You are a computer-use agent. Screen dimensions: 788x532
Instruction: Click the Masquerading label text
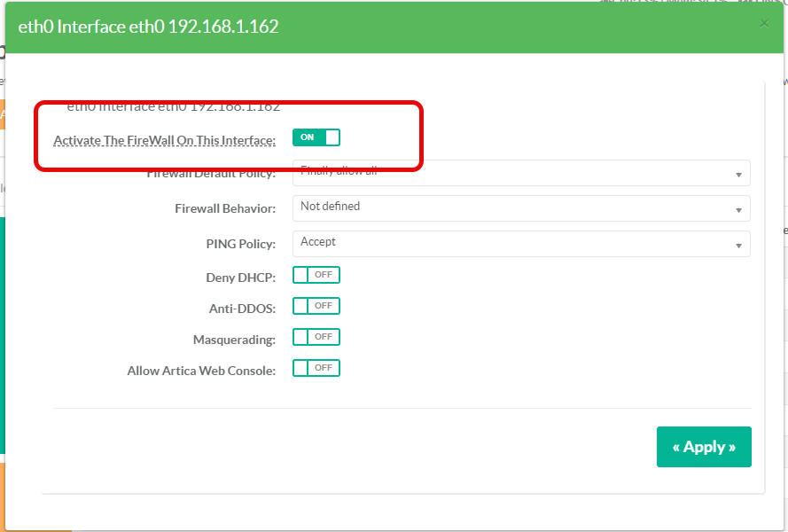tap(234, 340)
